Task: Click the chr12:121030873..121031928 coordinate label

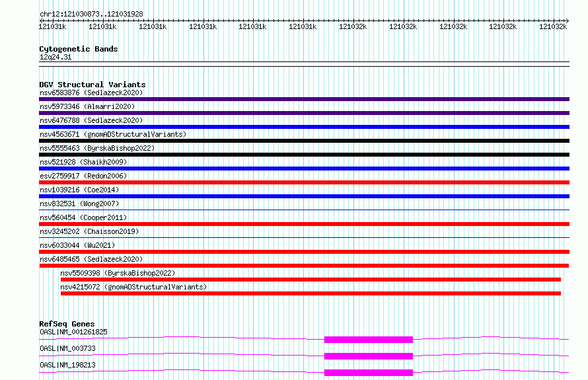Action: (x=91, y=15)
